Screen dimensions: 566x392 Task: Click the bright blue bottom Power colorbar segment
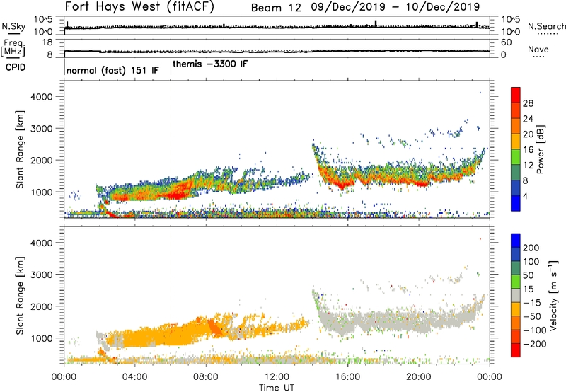click(x=516, y=203)
